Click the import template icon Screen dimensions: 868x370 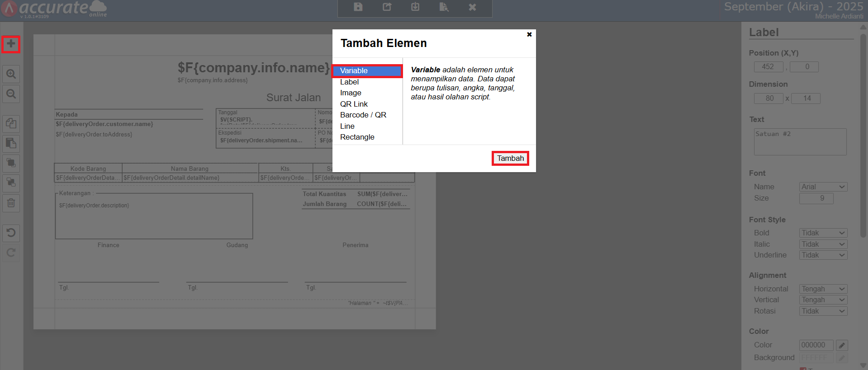tap(415, 7)
